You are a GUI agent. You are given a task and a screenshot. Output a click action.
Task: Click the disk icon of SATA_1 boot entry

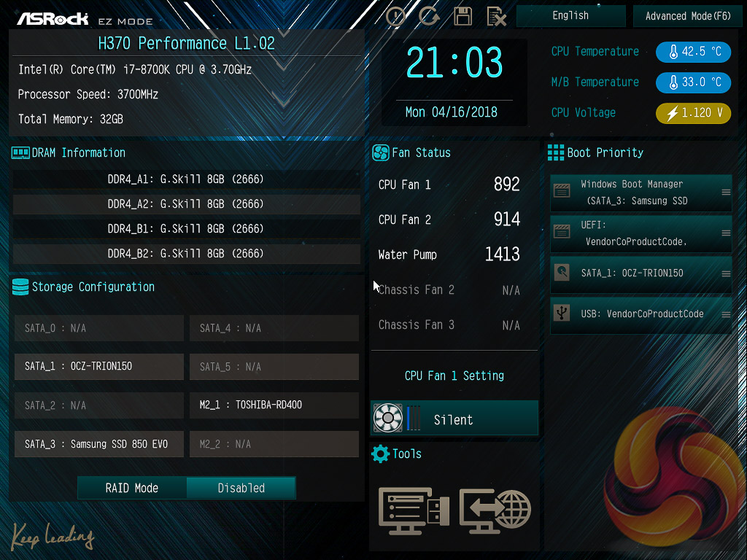click(x=562, y=273)
